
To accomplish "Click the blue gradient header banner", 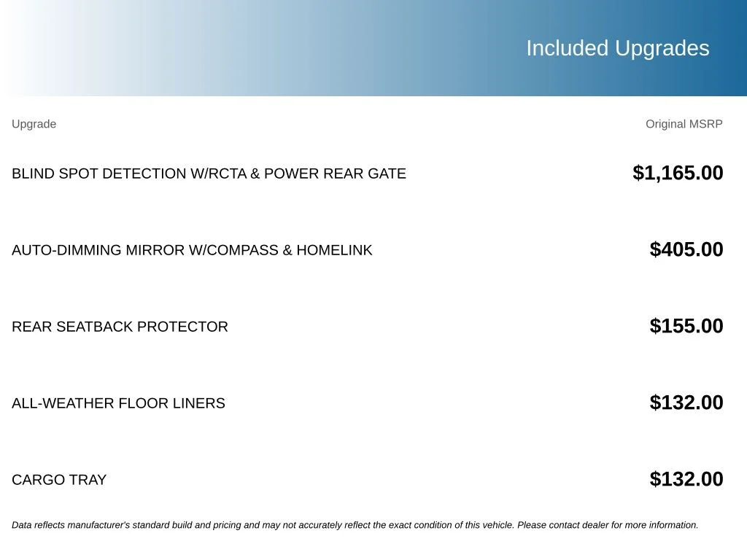I will 373,48.
